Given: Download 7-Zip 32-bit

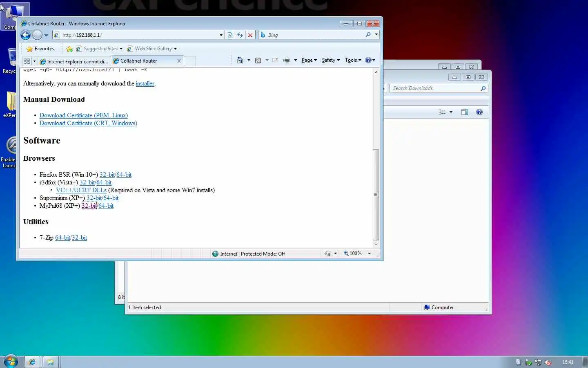Looking at the screenshot, I should point(80,238).
